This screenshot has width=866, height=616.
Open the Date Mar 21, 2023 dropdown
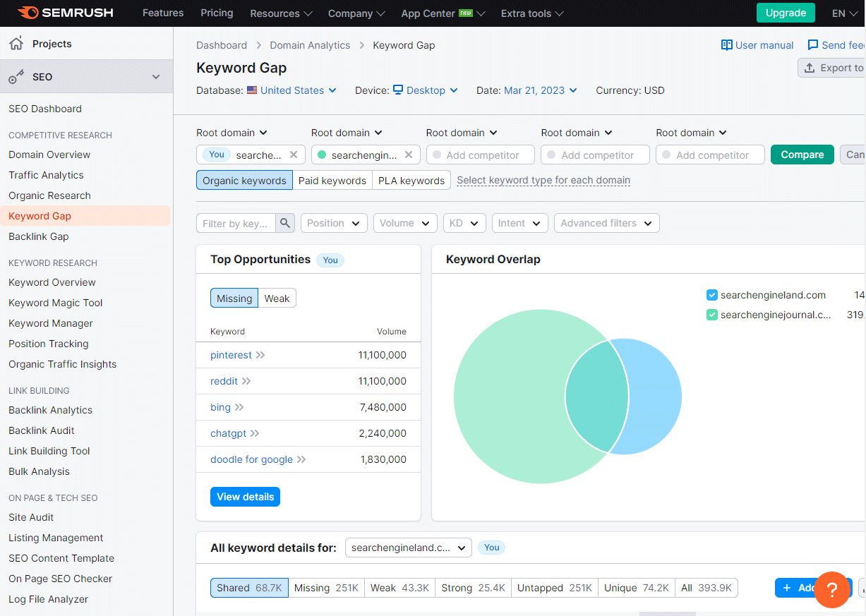click(541, 90)
